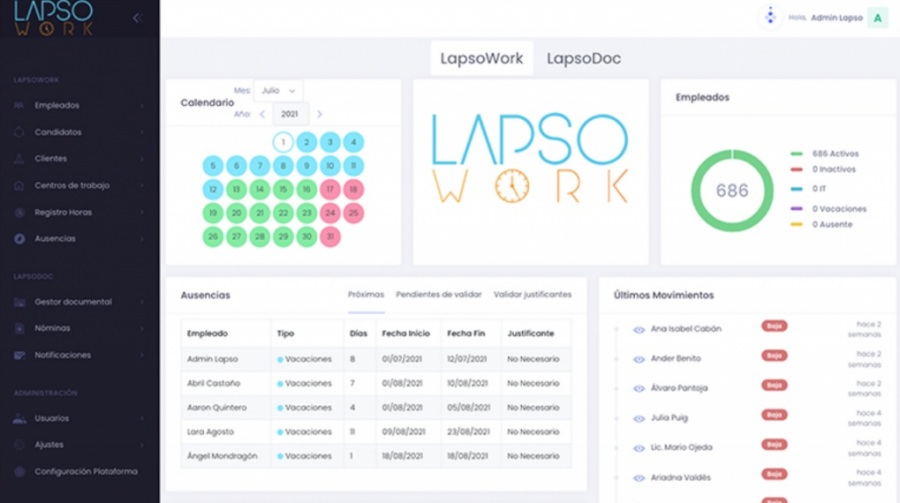
Task: Click the Empleados sidebar icon
Action: 19,106
